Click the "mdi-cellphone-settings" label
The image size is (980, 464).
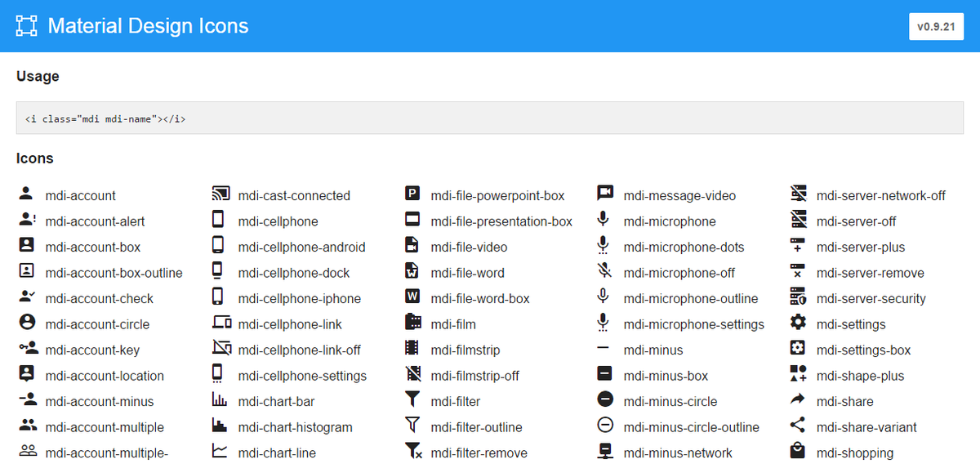pyautogui.click(x=302, y=376)
